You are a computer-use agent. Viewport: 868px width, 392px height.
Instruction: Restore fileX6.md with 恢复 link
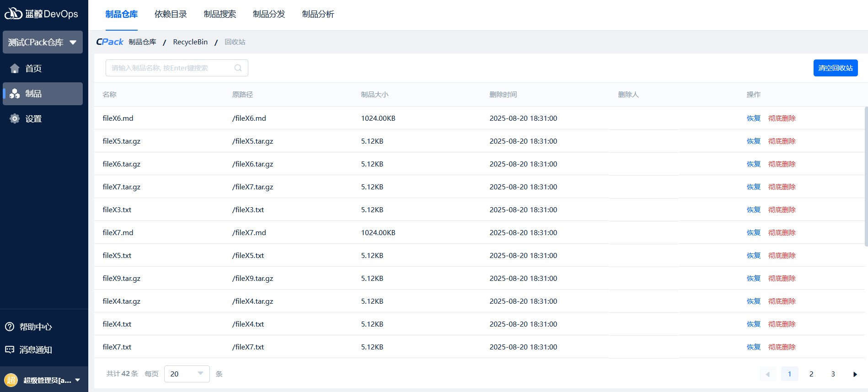click(753, 118)
